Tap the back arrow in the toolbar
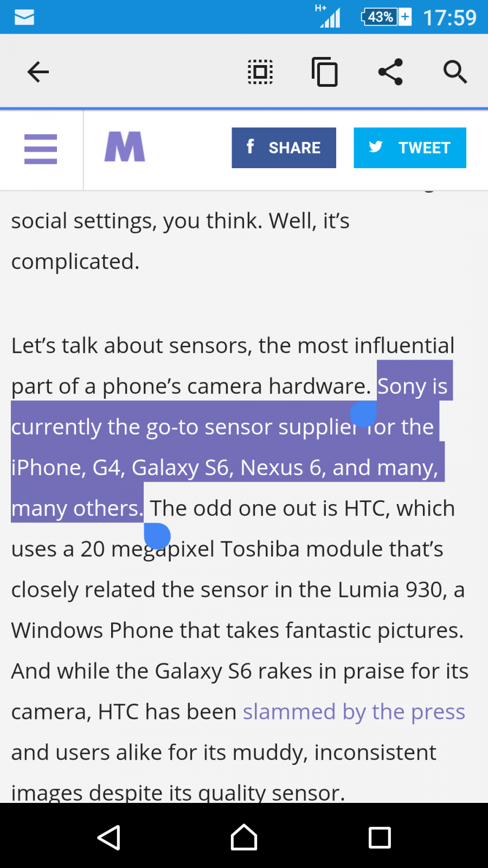488x868 pixels. (38, 72)
